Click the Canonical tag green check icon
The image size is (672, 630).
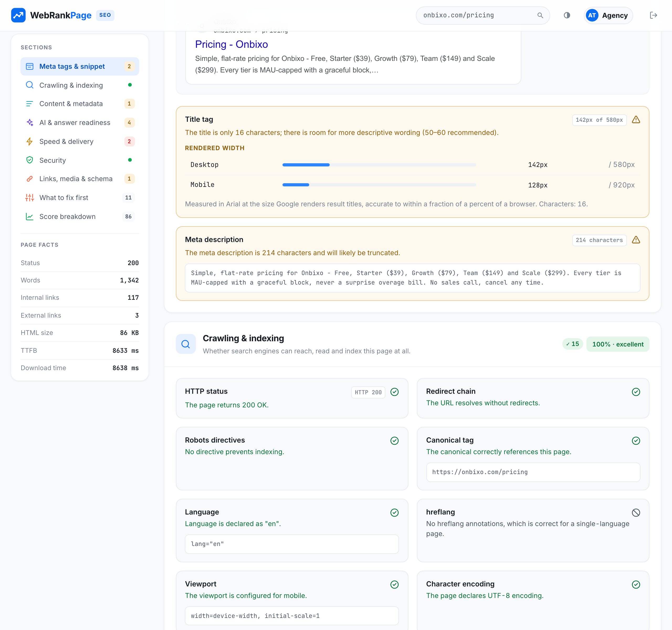(x=636, y=441)
